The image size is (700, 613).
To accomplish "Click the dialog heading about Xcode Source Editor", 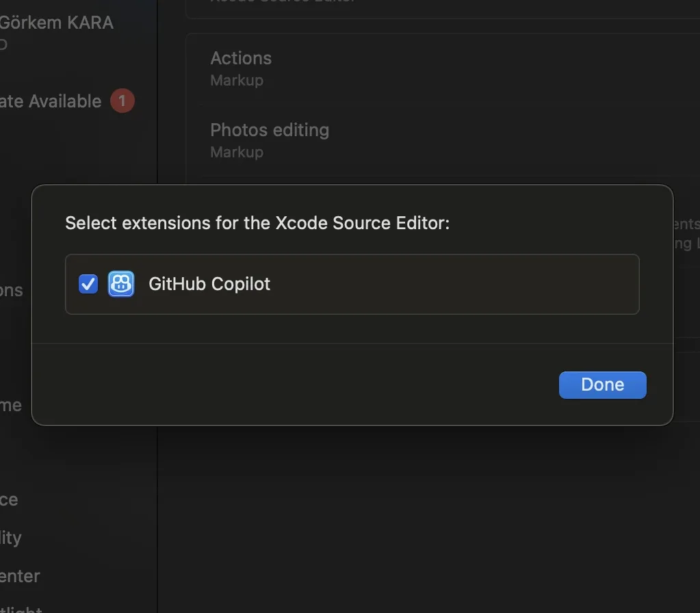I will click(x=257, y=223).
